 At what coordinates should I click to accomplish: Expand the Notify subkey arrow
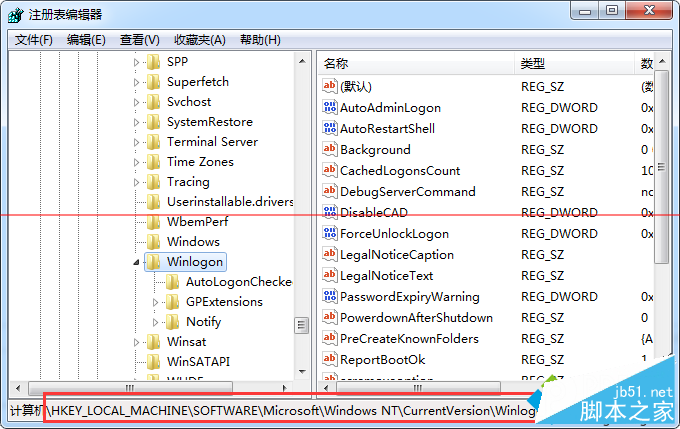(156, 322)
